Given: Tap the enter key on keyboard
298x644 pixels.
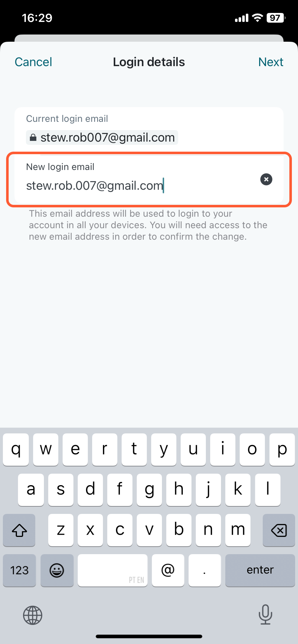Looking at the screenshot, I should (x=260, y=570).
